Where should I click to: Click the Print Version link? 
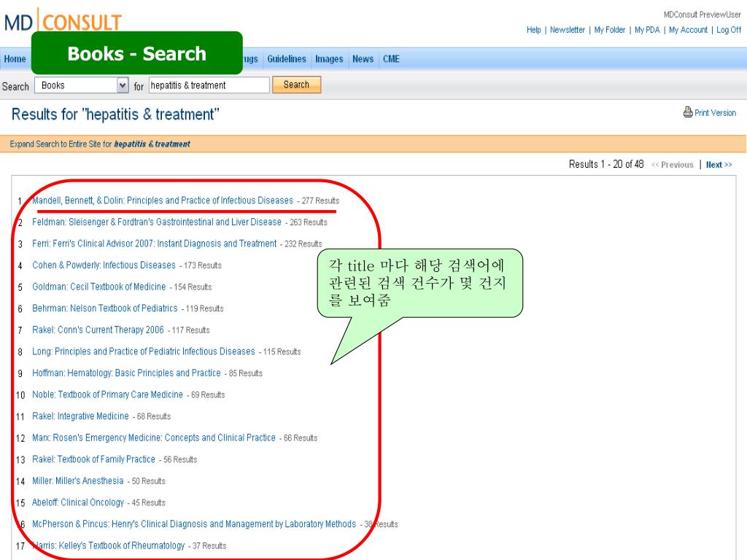pos(715,113)
